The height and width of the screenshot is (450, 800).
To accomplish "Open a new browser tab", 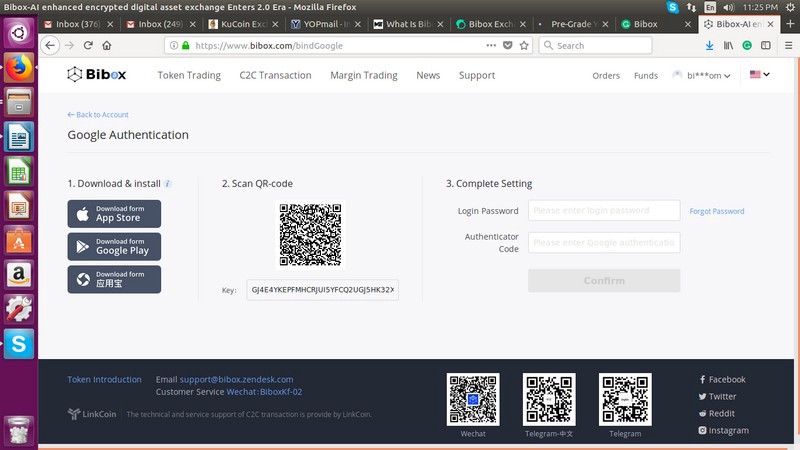I will [790, 24].
